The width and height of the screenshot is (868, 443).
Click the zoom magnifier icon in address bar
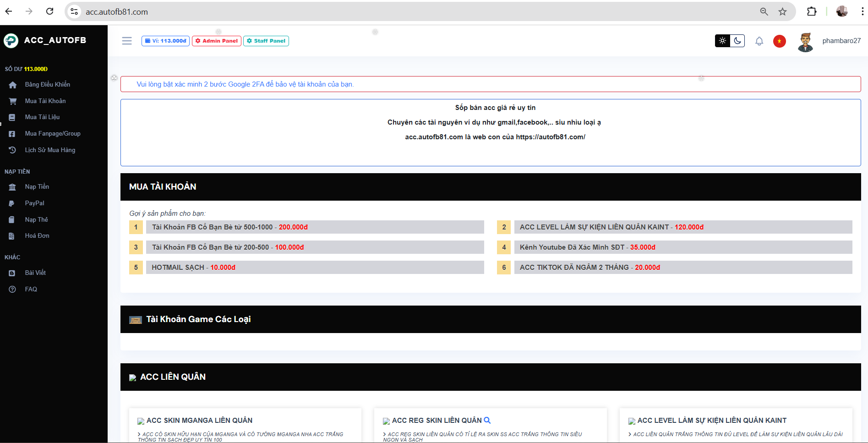(764, 11)
